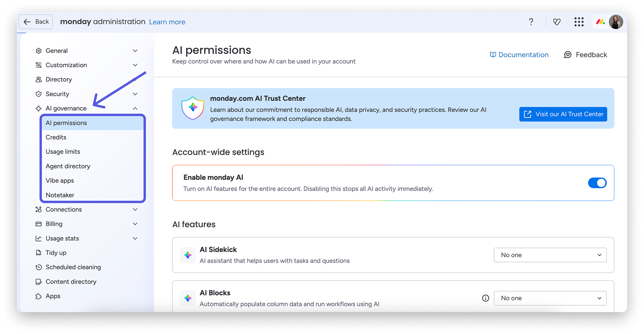The width and height of the screenshot is (644, 334).
Task: Click the heart icon in the top bar
Action: [x=557, y=22]
